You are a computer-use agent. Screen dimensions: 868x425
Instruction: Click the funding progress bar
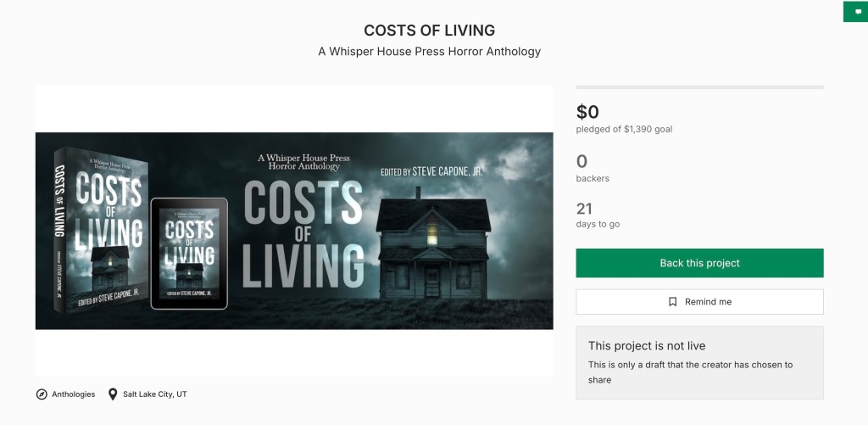pos(699,87)
